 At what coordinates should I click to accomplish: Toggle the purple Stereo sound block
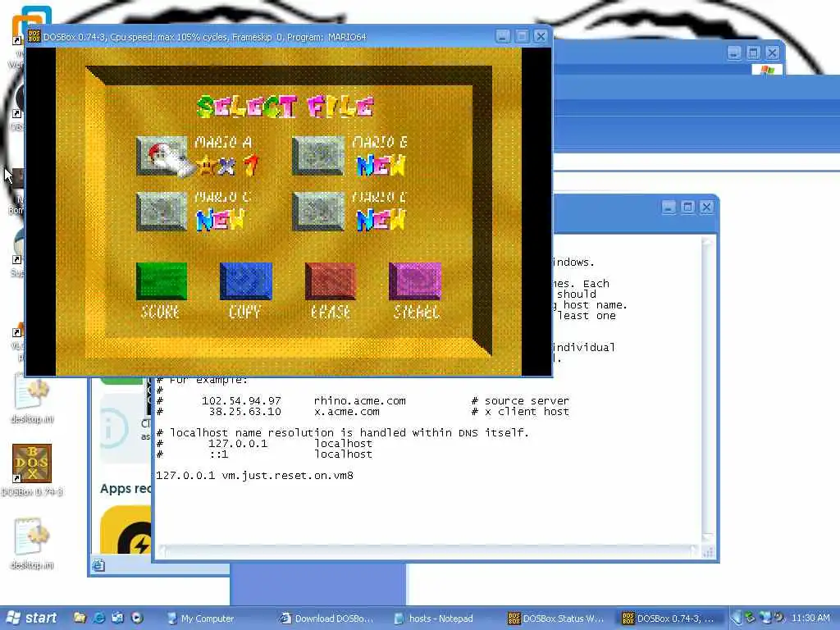pyautogui.click(x=415, y=281)
